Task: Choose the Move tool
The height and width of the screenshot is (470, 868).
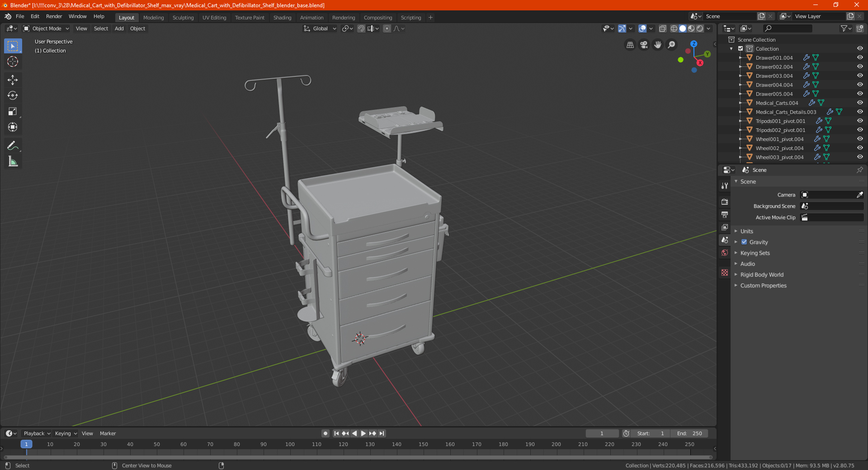Action: [x=13, y=80]
